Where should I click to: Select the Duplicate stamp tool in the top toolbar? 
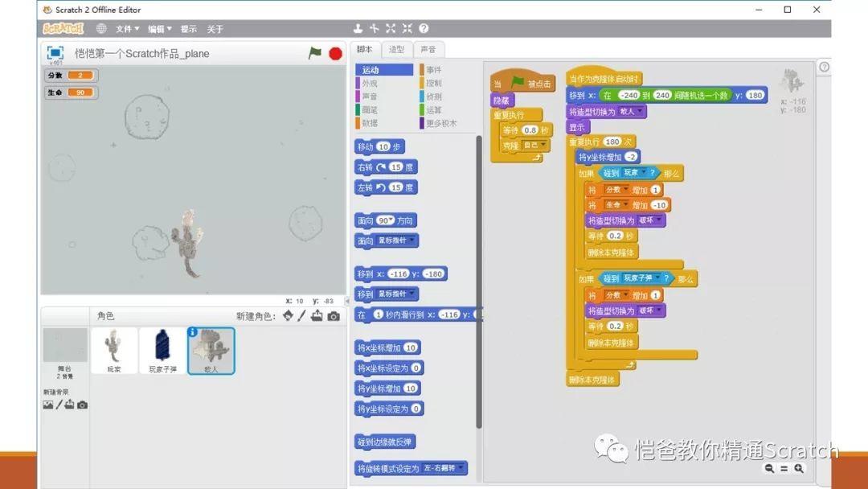click(x=358, y=28)
